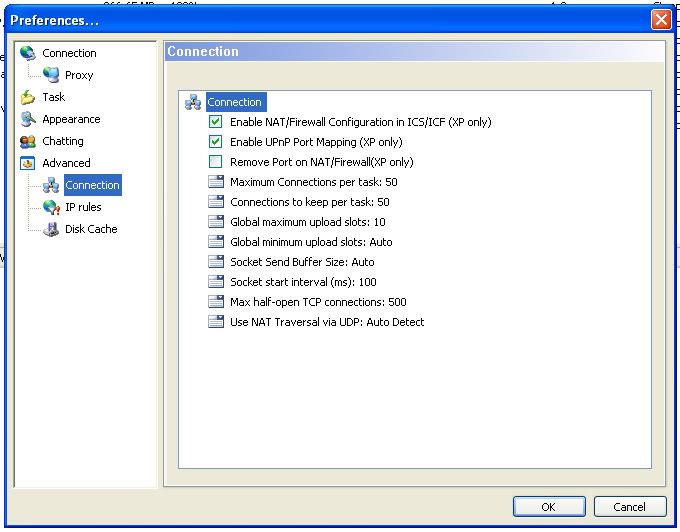Disable NAT/Firewall Configuration in ICS/ICF checkbox
The height and width of the screenshot is (532, 680).
point(215,122)
